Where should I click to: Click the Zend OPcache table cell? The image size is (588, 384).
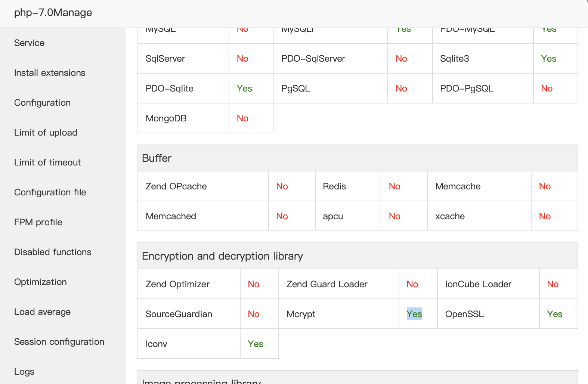pyautogui.click(x=176, y=186)
